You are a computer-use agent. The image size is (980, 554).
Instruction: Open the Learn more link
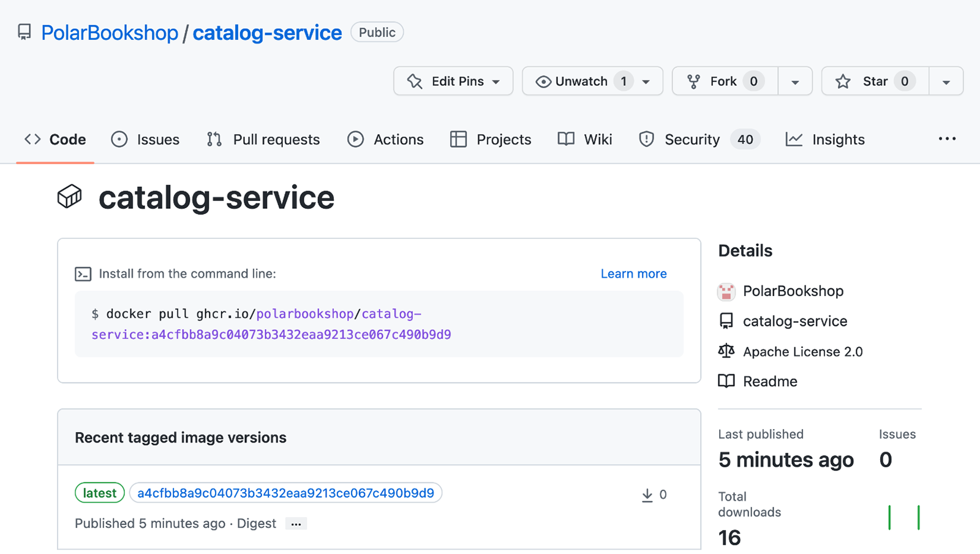click(633, 274)
